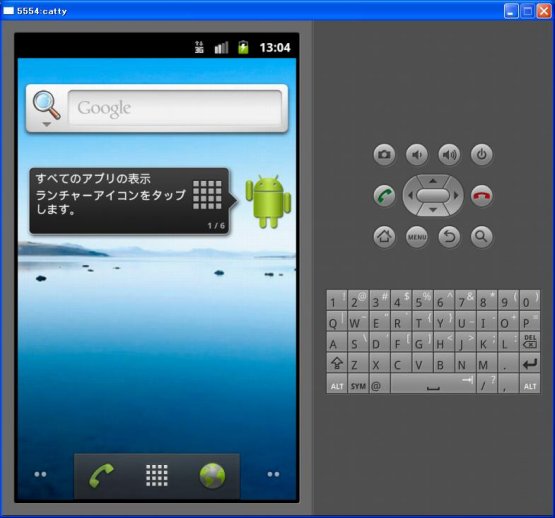Click the hardware Search magnifier button
Viewport: 555px width, 518px height.
481,237
